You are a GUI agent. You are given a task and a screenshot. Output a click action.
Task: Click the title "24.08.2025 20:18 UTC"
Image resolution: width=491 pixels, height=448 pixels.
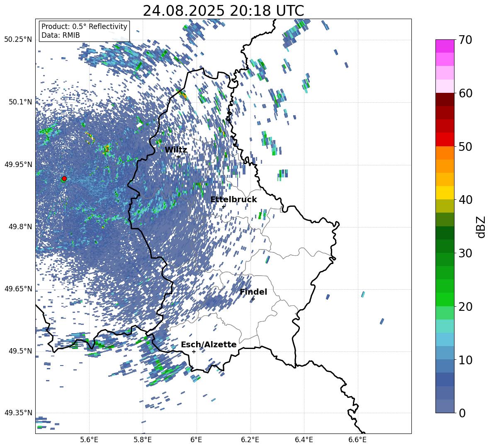coord(223,11)
